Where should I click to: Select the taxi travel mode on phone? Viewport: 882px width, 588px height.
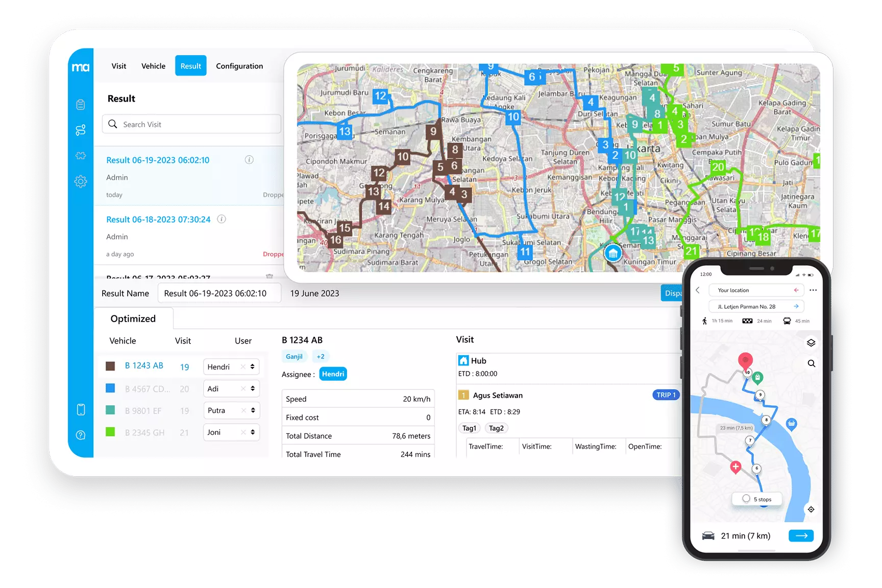[x=747, y=321]
